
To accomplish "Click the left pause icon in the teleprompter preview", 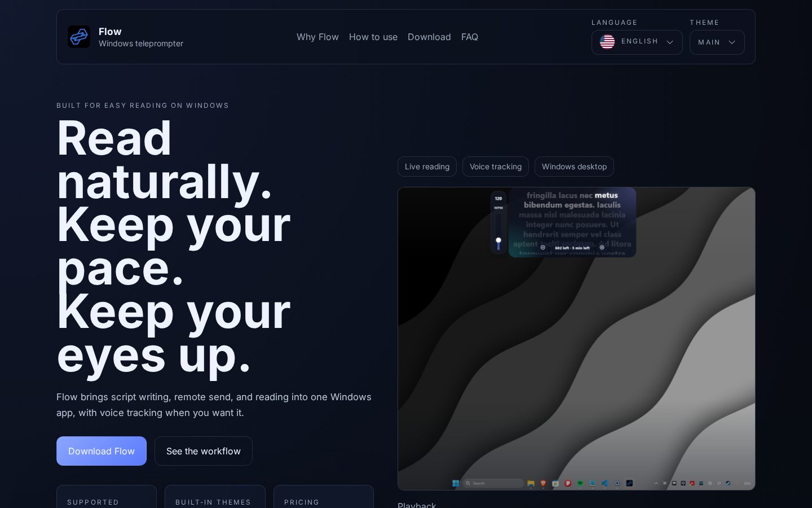I will 543,247.
